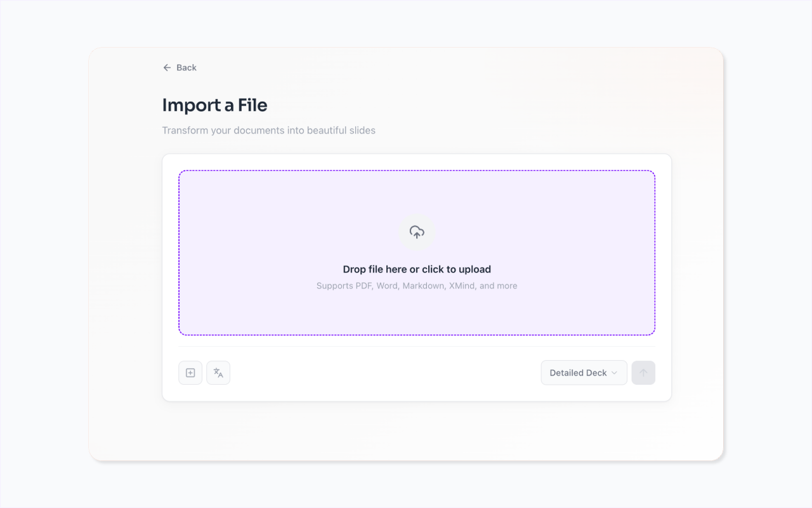Viewport: 812px width, 508px height.
Task: Click blank toolbar space left of Detailed Deck
Action: pyautogui.click(x=381, y=373)
